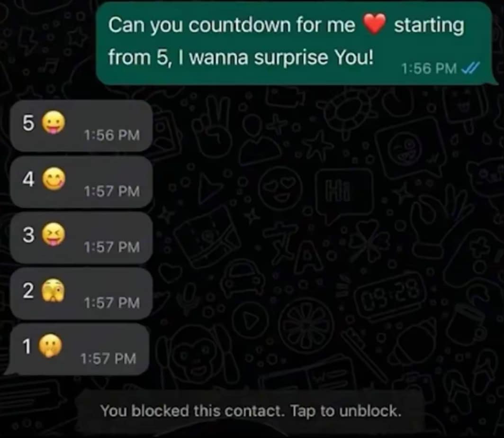Select the received message bubble with 5
The image size is (504, 438).
81,126
